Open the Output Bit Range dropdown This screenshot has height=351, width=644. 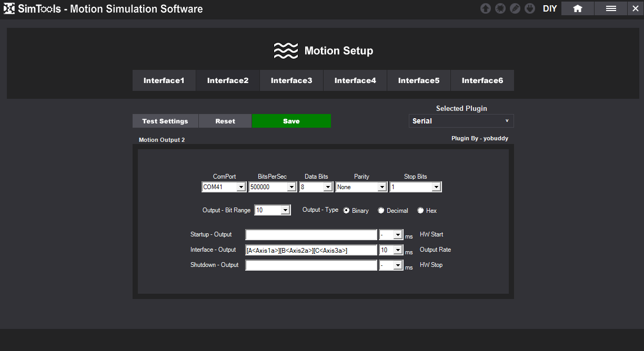[273, 210]
